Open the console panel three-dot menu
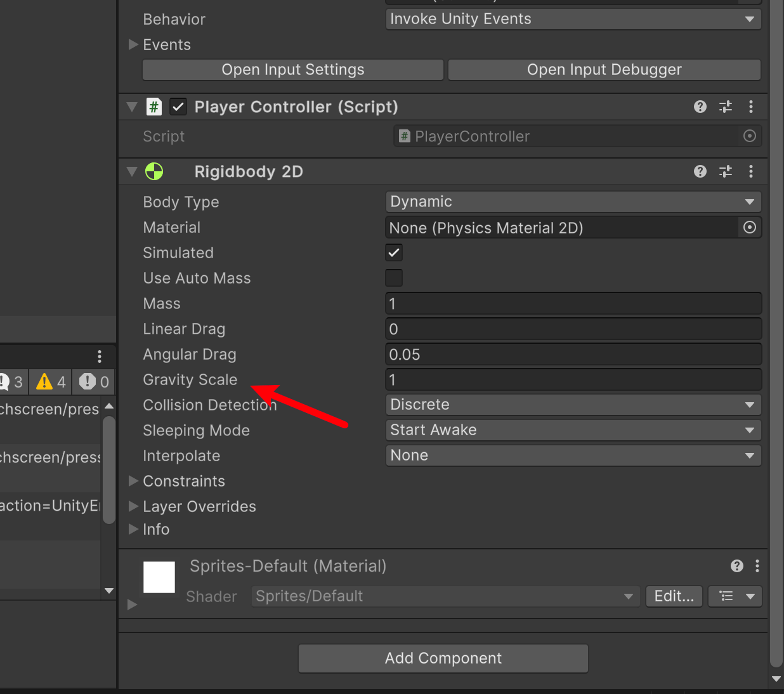This screenshot has height=694, width=784. coord(100,357)
